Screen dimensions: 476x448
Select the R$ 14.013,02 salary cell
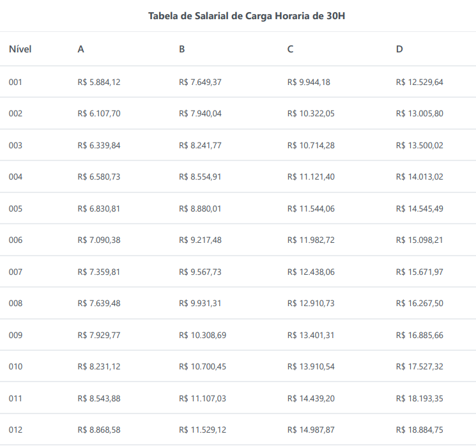pos(419,177)
